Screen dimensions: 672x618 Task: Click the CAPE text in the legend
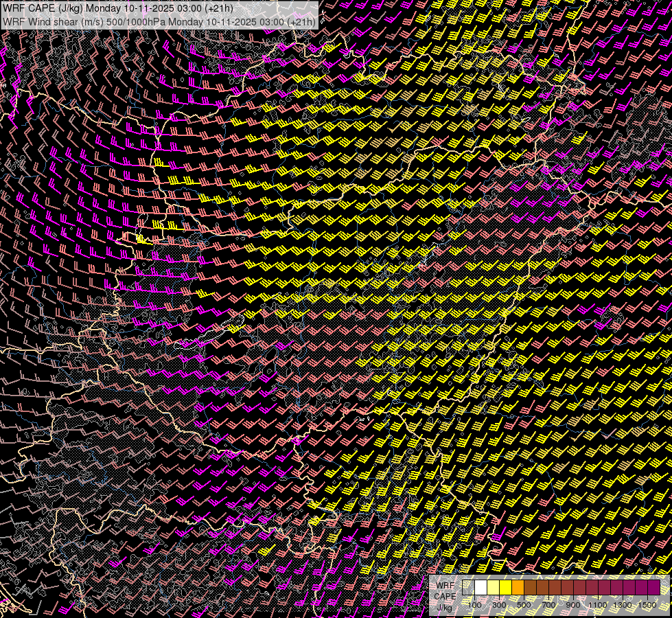pos(445,596)
